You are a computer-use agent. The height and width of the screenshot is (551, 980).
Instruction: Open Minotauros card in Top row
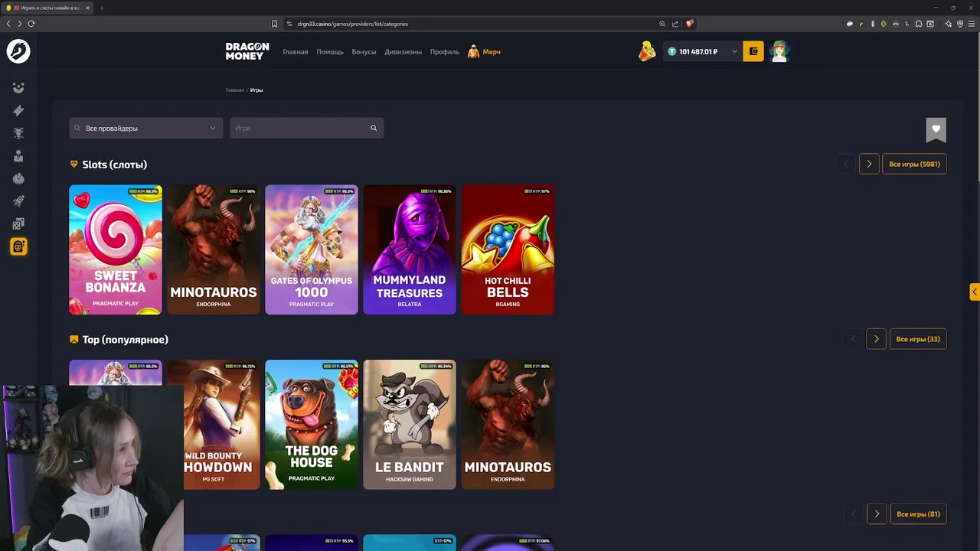[x=508, y=425]
